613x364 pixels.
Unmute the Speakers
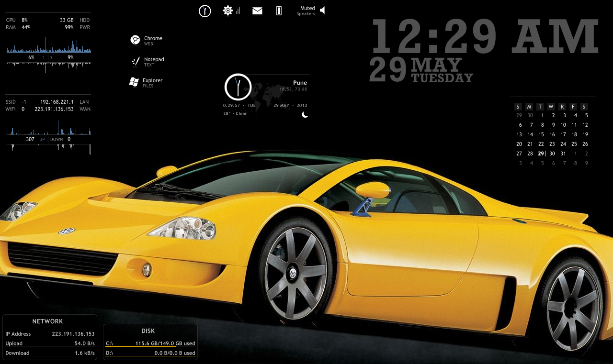tap(322, 10)
